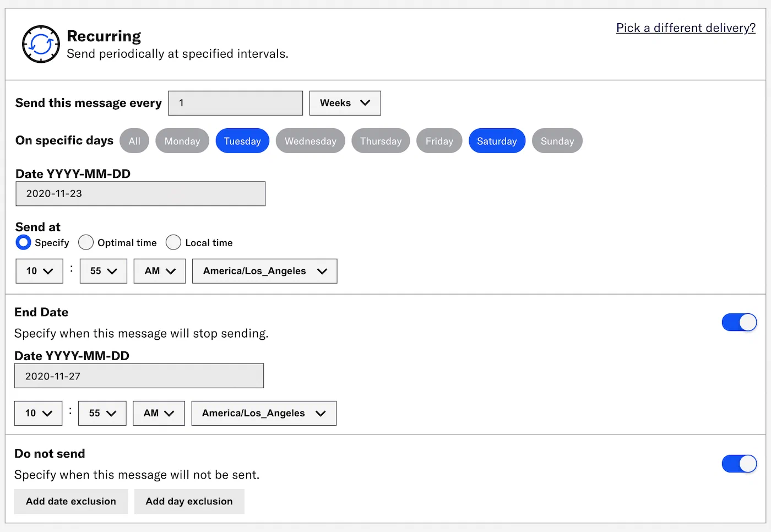Turn off the End Date switch
The height and width of the screenshot is (532, 771).
739,323
